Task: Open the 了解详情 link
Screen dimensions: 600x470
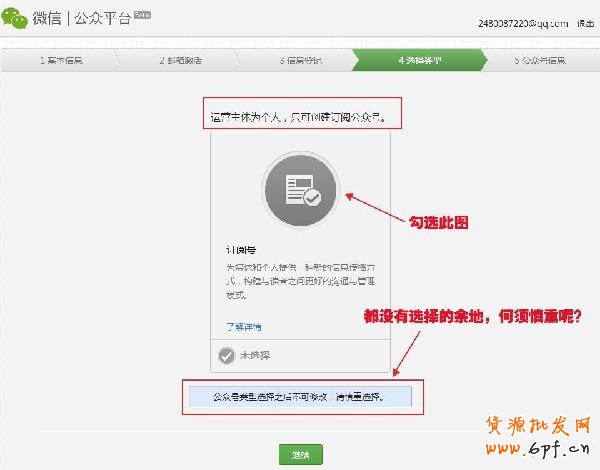Action: click(x=243, y=326)
